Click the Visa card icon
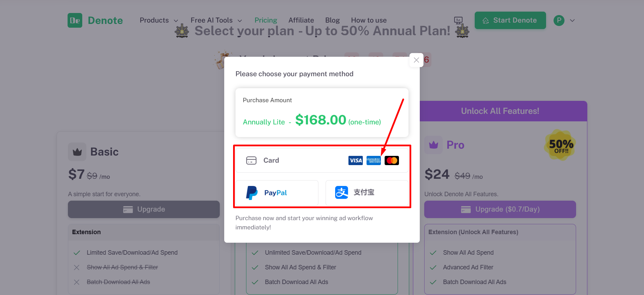644x295 pixels. point(355,160)
